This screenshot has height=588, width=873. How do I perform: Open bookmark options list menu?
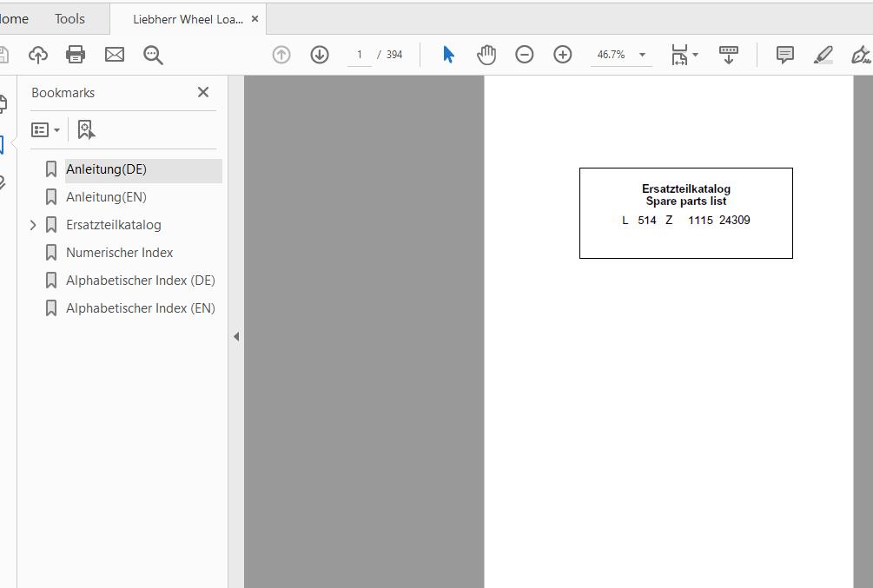tap(45, 129)
